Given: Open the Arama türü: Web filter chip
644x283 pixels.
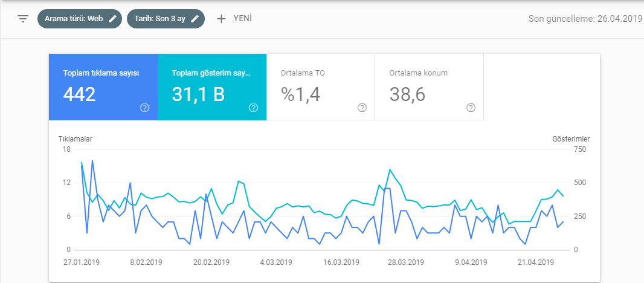Looking at the screenshot, I should click(x=80, y=19).
